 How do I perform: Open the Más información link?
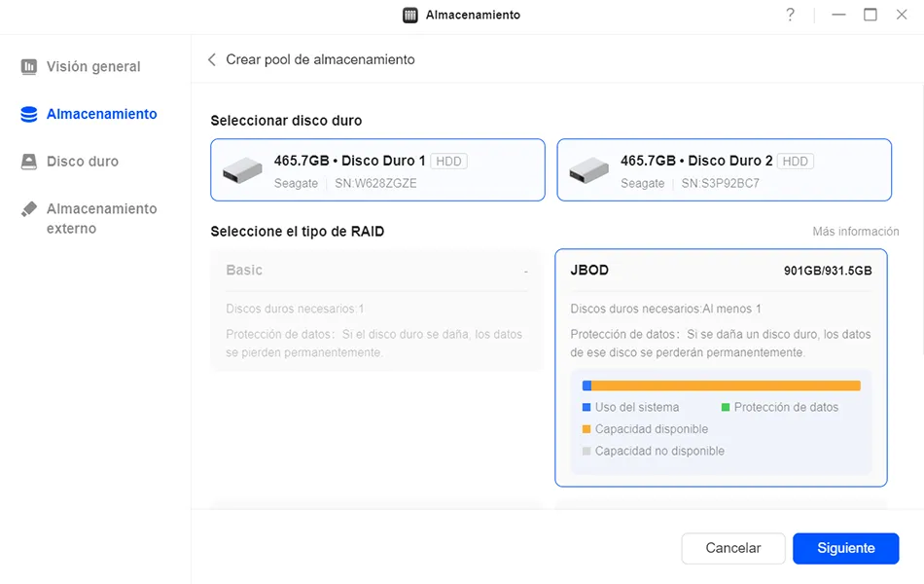[856, 232]
